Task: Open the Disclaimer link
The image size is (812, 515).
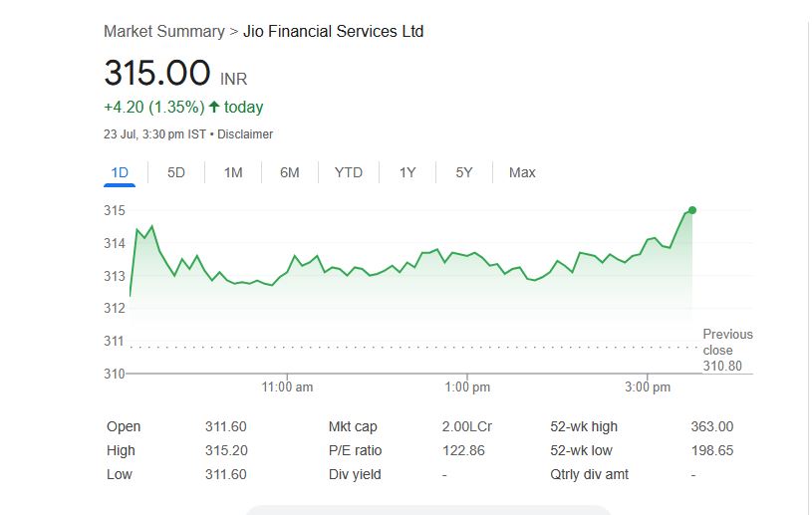Action: (245, 134)
